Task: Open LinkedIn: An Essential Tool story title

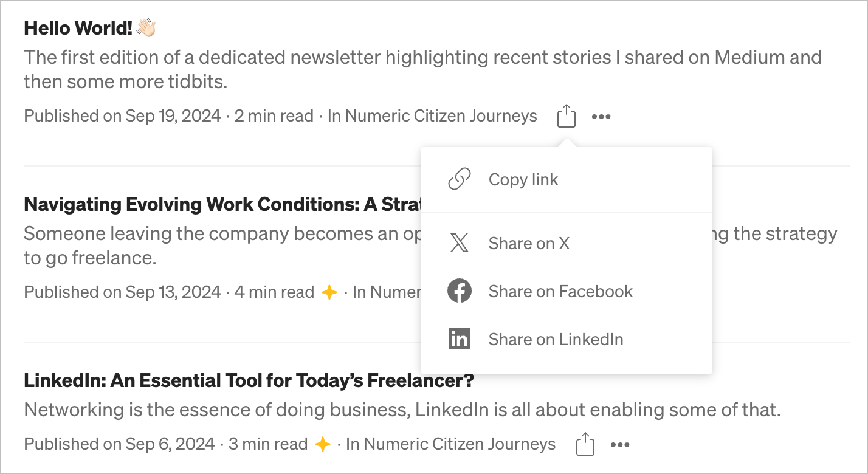Action: 249,381
